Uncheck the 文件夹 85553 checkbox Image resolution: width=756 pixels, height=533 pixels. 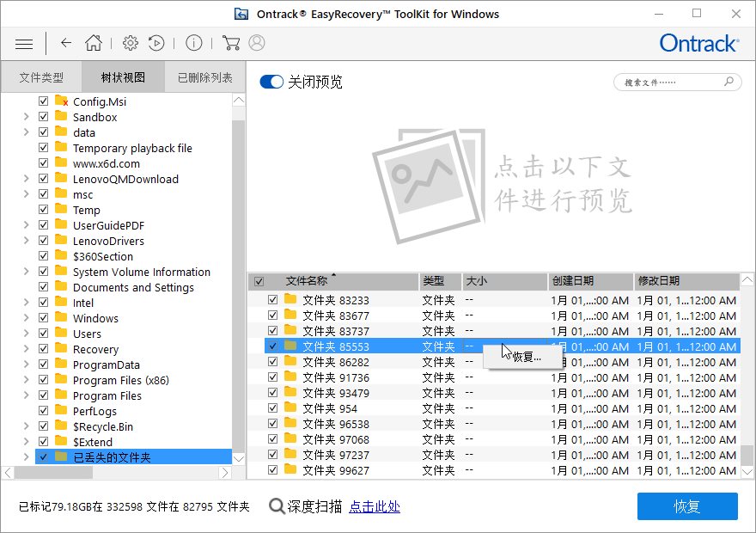272,346
